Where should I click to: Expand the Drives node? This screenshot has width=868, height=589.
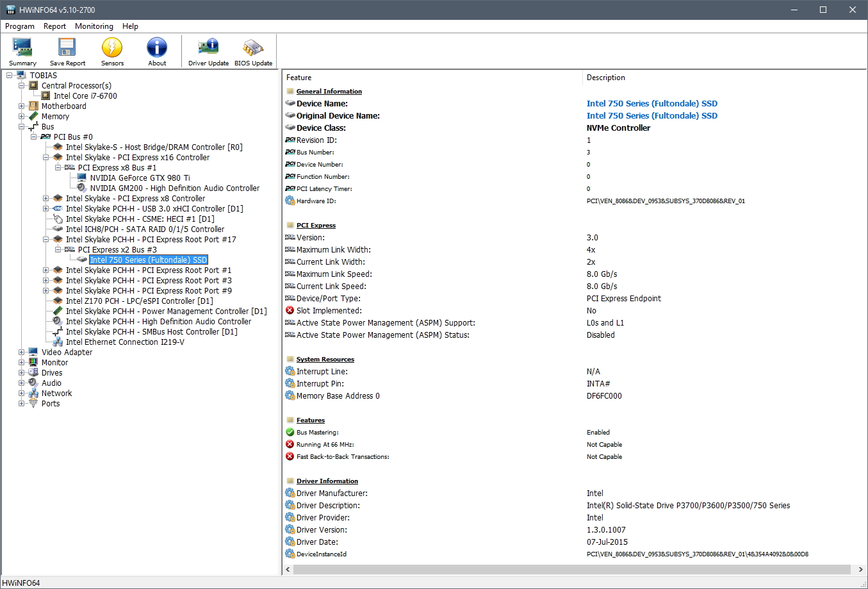click(x=21, y=373)
